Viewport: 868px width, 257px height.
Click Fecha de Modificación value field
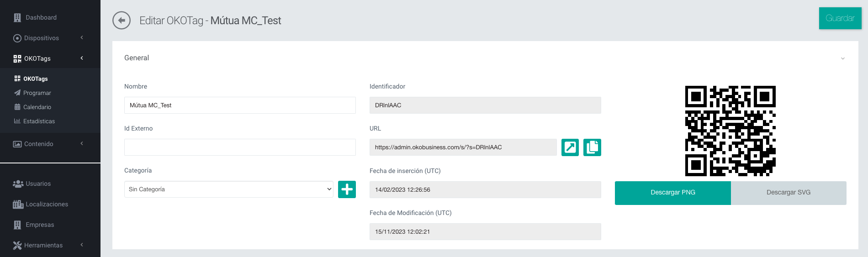pos(485,231)
